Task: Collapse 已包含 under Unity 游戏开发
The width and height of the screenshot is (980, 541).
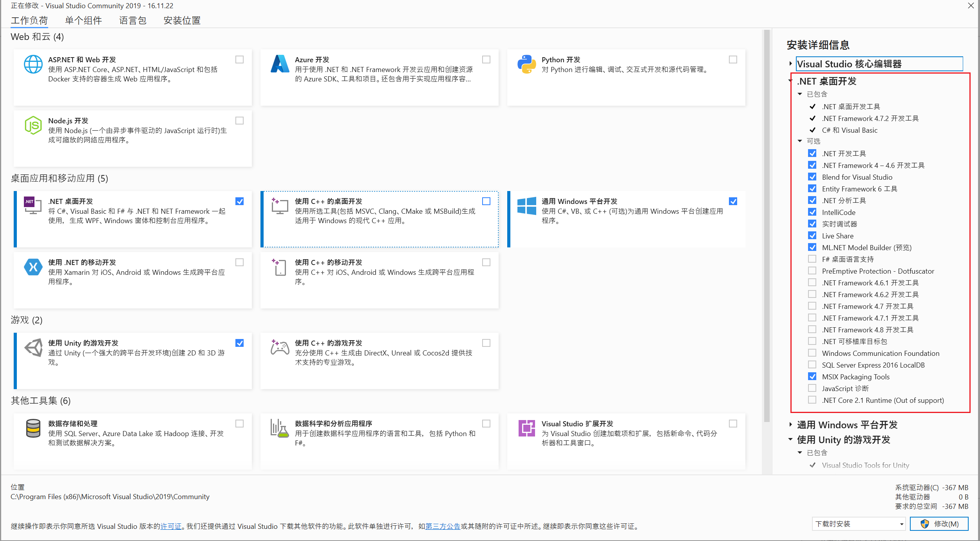Action: [800, 453]
